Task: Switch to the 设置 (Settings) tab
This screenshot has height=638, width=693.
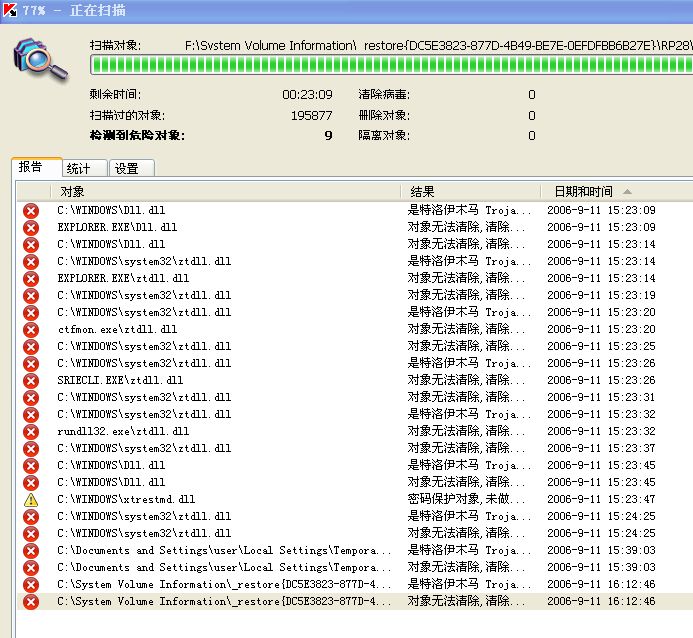Action: [132, 168]
